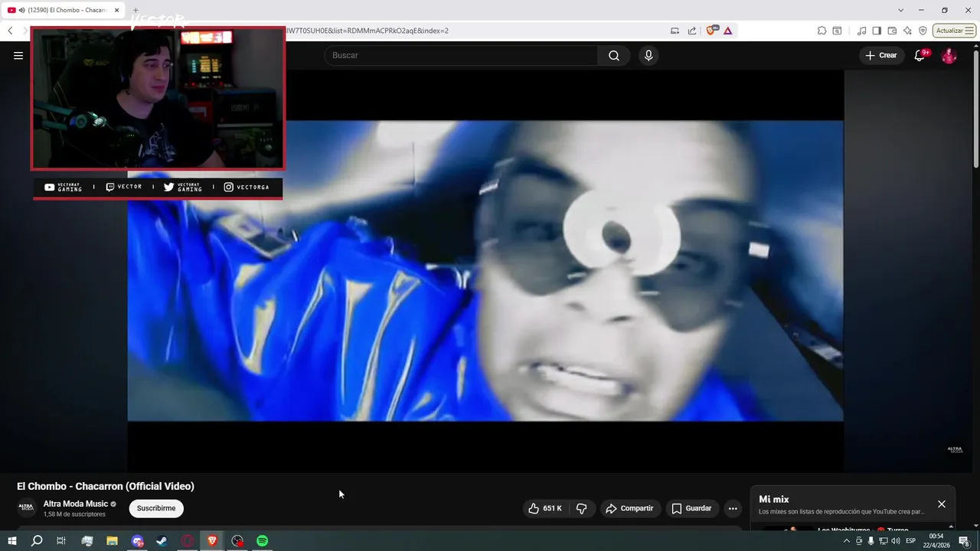Image resolution: width=980 pixels, height=551 pixels.
Task: Click the Crear create button
Action: point(881,55)
